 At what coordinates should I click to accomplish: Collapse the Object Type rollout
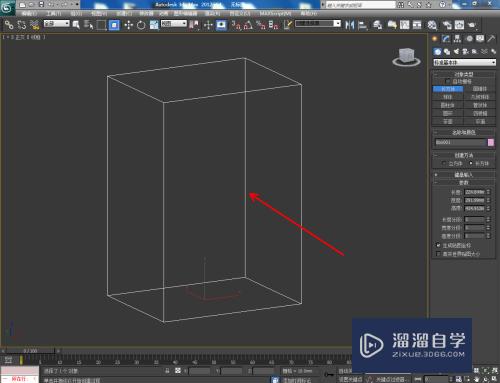pos(464,74)
